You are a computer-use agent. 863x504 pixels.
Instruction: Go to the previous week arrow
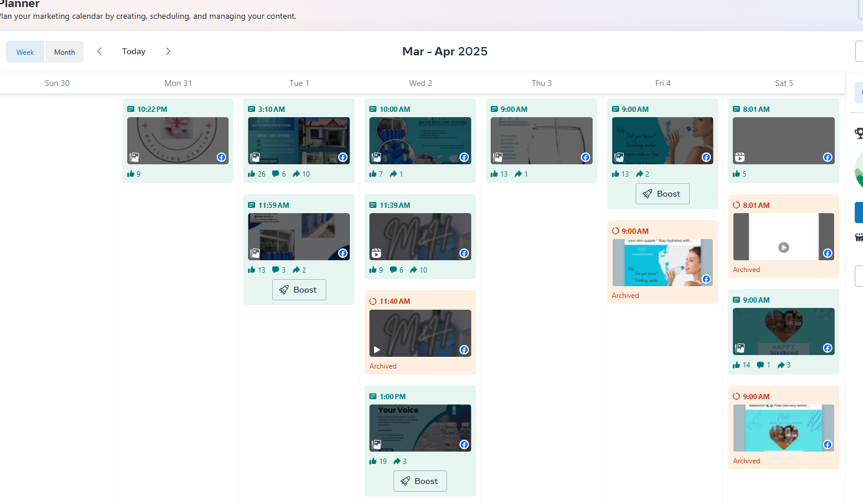(x=100, y=51)
